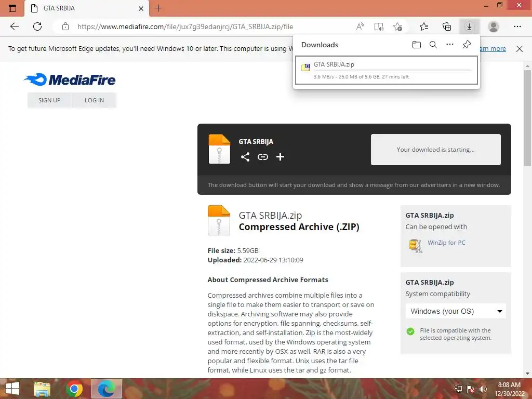Viewport: 532px width, 399px height.
Task: Select the GTA SRBIJA.zip download item
Action: pyautogui.click(x=387, y=70)
